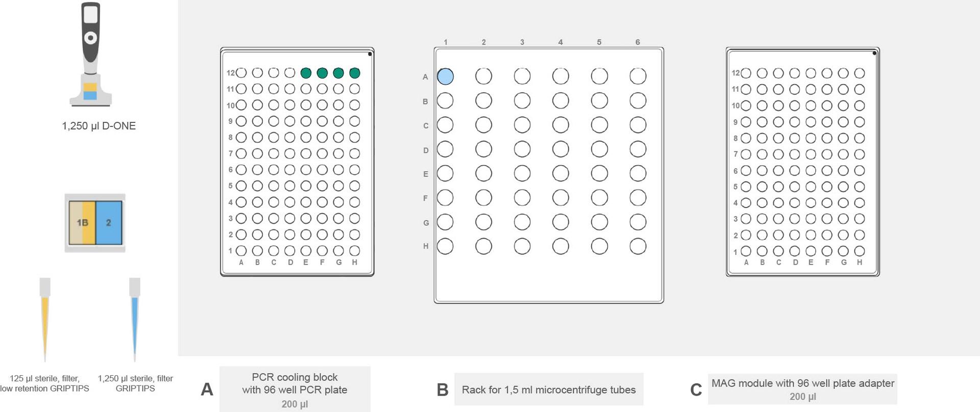This screenshot has width=980, height=412.
Task: Click column 4 header of tube rack
Action: tap(560, 42)
